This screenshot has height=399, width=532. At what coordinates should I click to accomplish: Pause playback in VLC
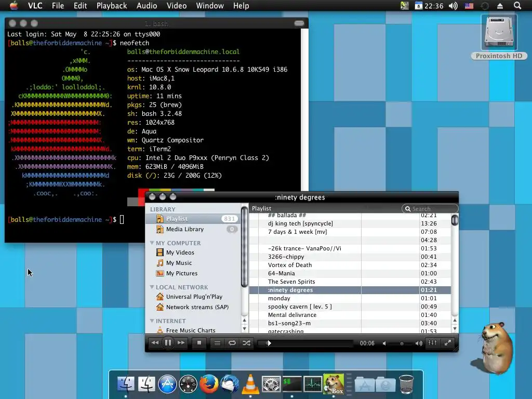[168, 343]
